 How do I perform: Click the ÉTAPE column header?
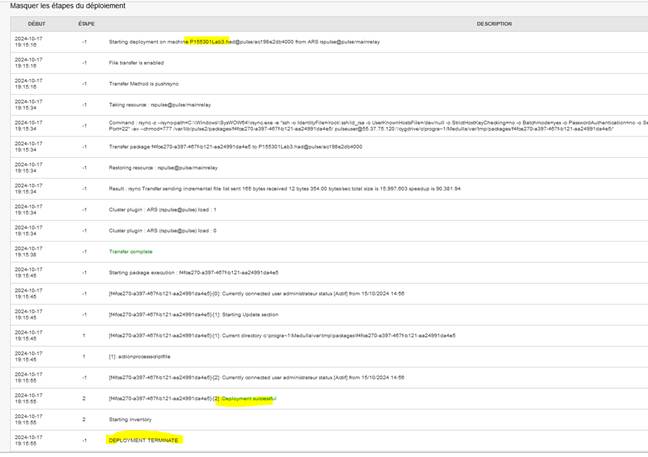tap(86, 22)
